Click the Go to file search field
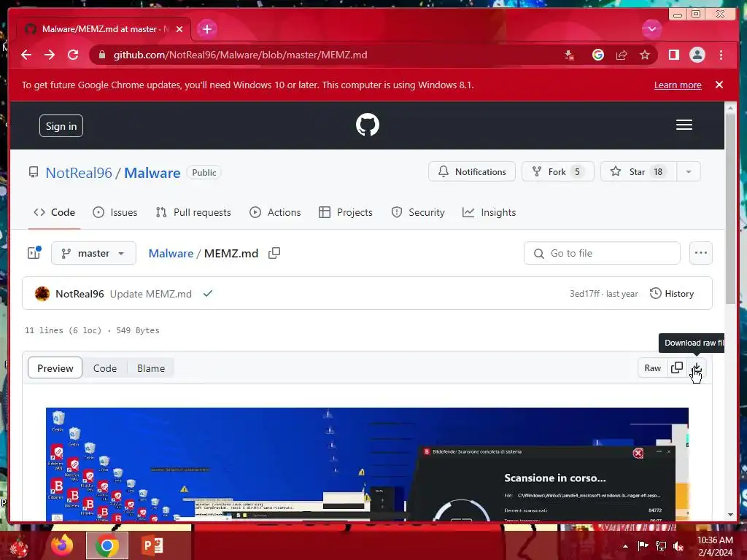This screenshot has width=747, height=560. tap(602, 253)
